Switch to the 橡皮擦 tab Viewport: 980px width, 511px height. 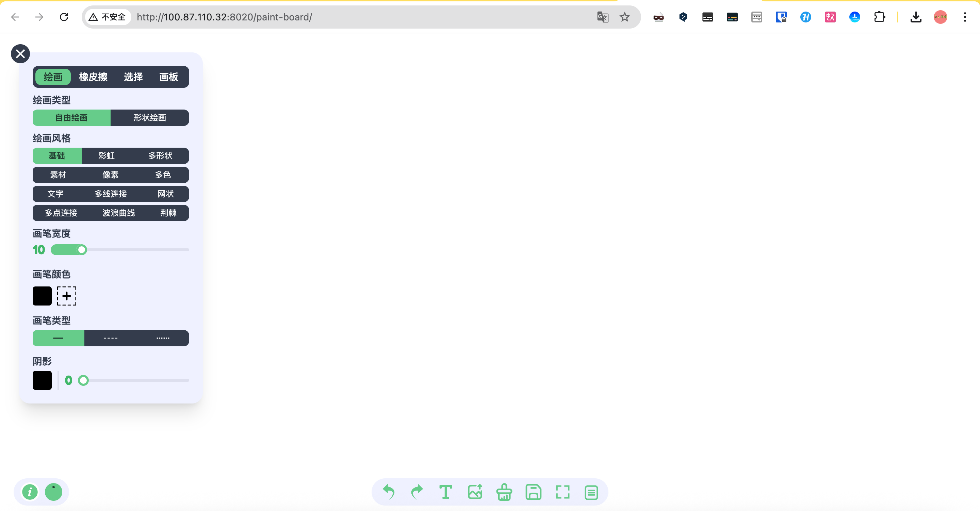93,77
